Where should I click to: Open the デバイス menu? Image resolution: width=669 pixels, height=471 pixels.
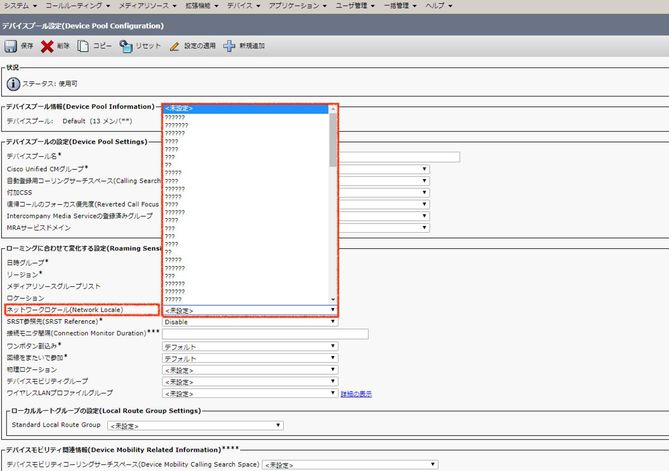[x=243, y=6]
